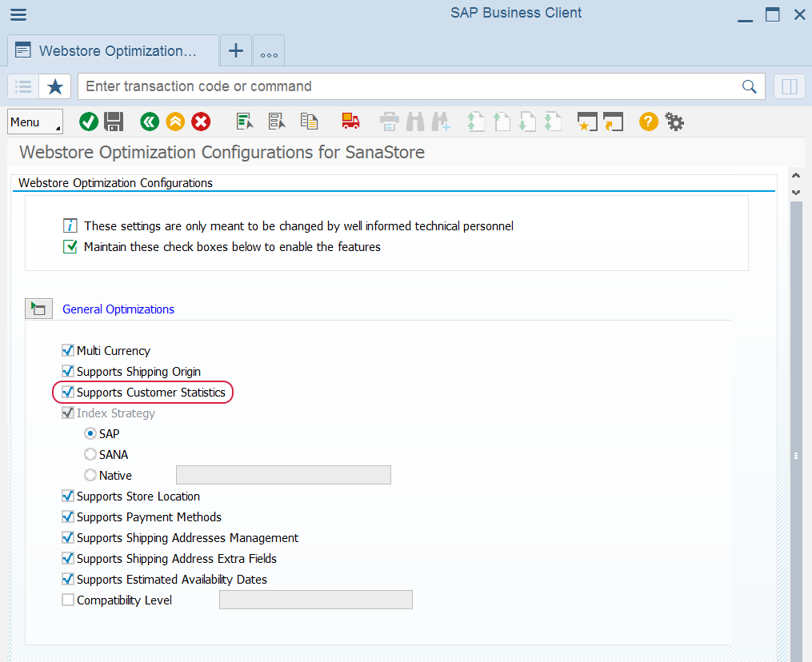The width and height of the screenshot is (812, 662).
Task: Close the SAP Business Client window
Action: point(799,14)
